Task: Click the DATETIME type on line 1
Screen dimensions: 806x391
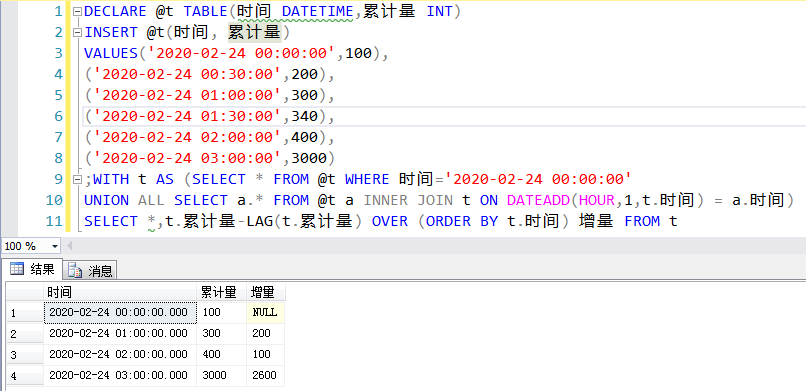Action: tap(318, 11)
